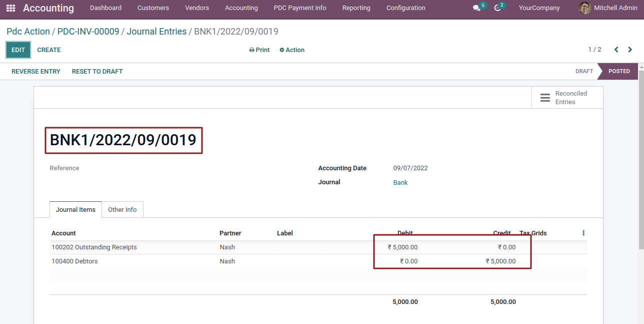This screenshot has height=324, width=644.
Task: Open the Action dropdown
Action: (x=292, y=50)
